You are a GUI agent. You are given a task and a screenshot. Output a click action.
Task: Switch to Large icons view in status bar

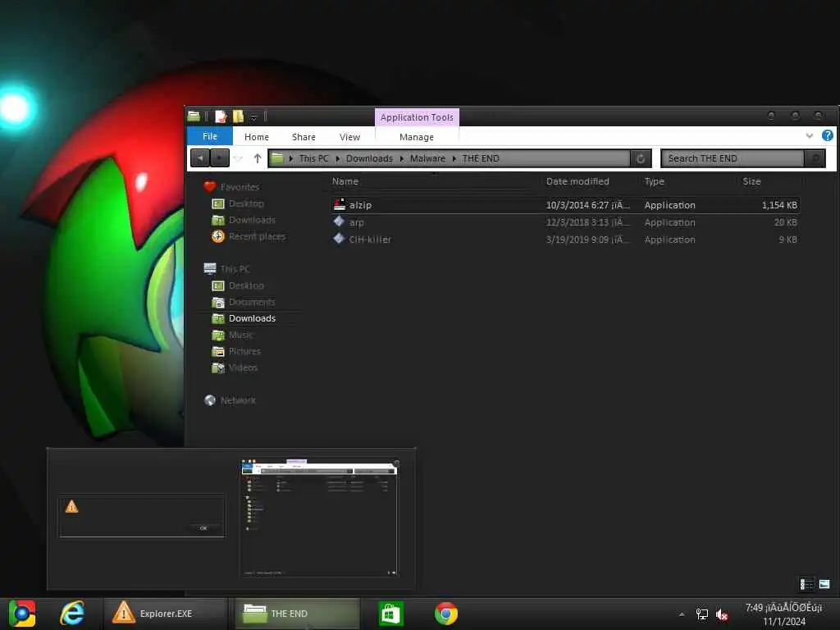point(824,584)
